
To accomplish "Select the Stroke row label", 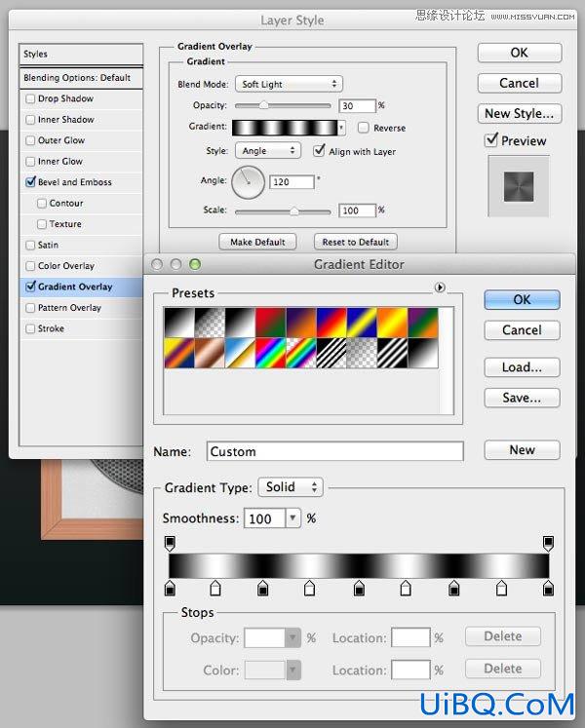I will pyautogui.click(x=51, y=328).
